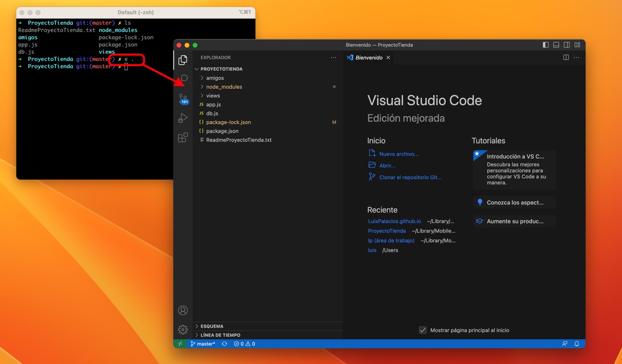
Task: Open the Explorer views and more actions menu
Action: [333, 57]
